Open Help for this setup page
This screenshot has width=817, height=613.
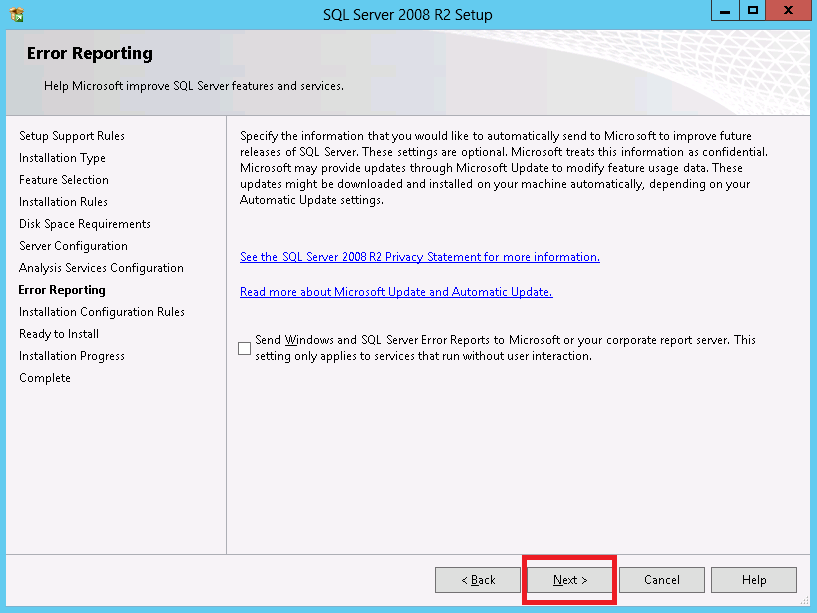754,580
